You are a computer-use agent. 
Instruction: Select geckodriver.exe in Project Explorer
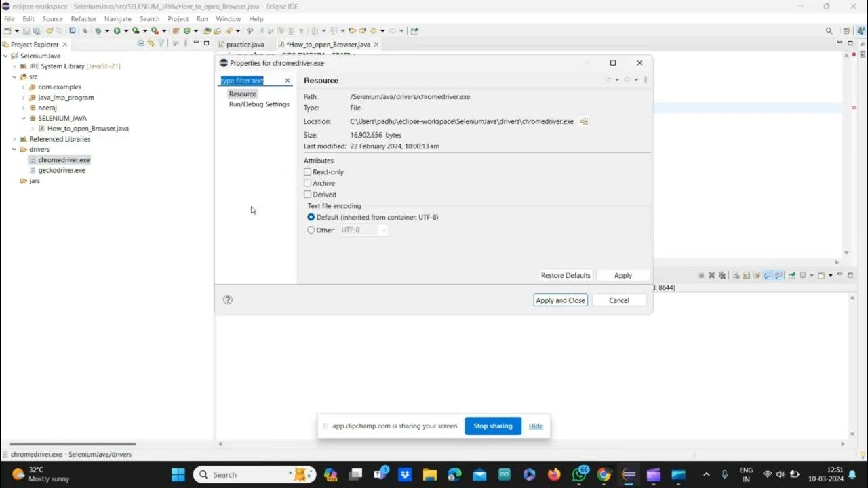[62, 170]
